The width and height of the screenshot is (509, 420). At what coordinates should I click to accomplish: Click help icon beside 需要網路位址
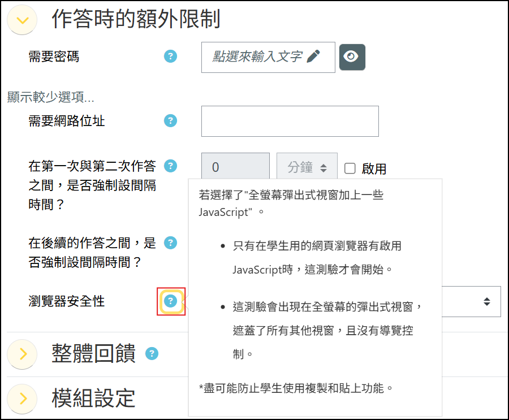point(170,121)
